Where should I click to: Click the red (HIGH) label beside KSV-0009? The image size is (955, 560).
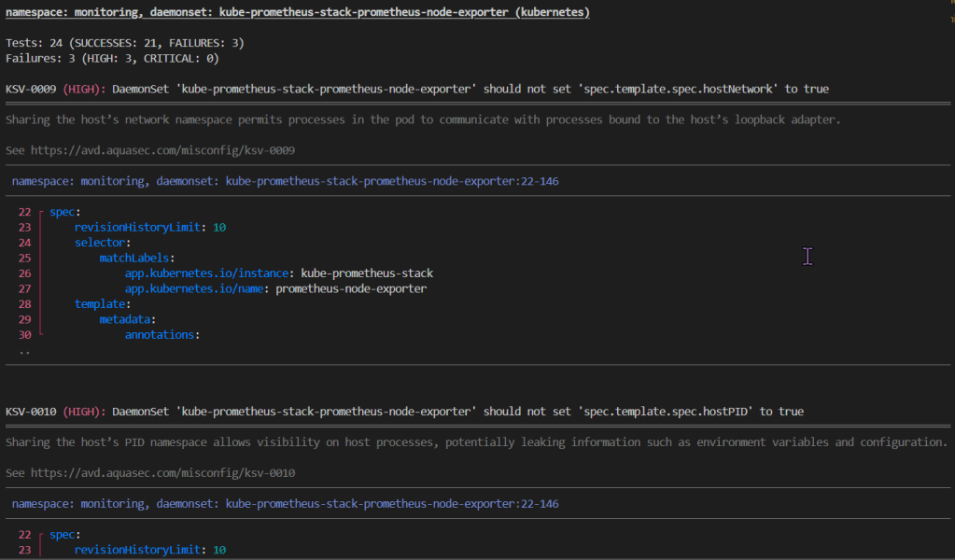tap(83, 89)
